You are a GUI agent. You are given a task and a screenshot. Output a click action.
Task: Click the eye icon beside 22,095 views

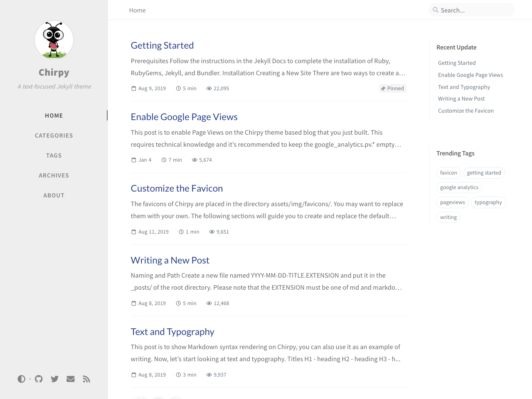(209, 89)
